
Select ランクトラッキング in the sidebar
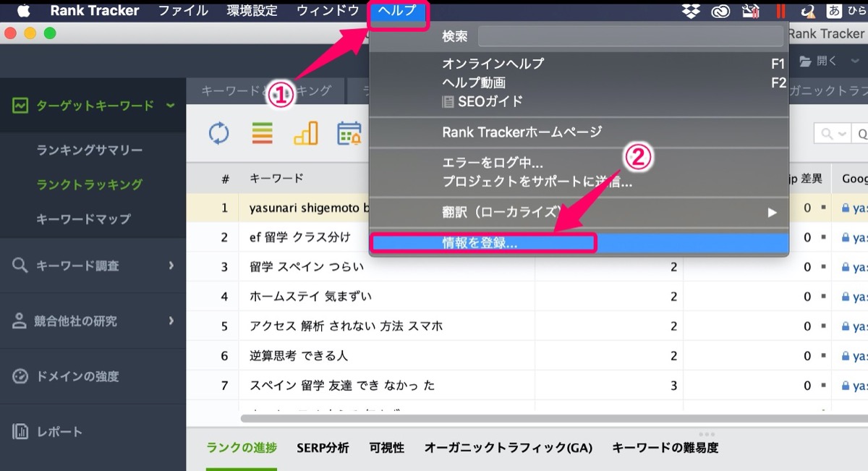click(x=90, y=184)
